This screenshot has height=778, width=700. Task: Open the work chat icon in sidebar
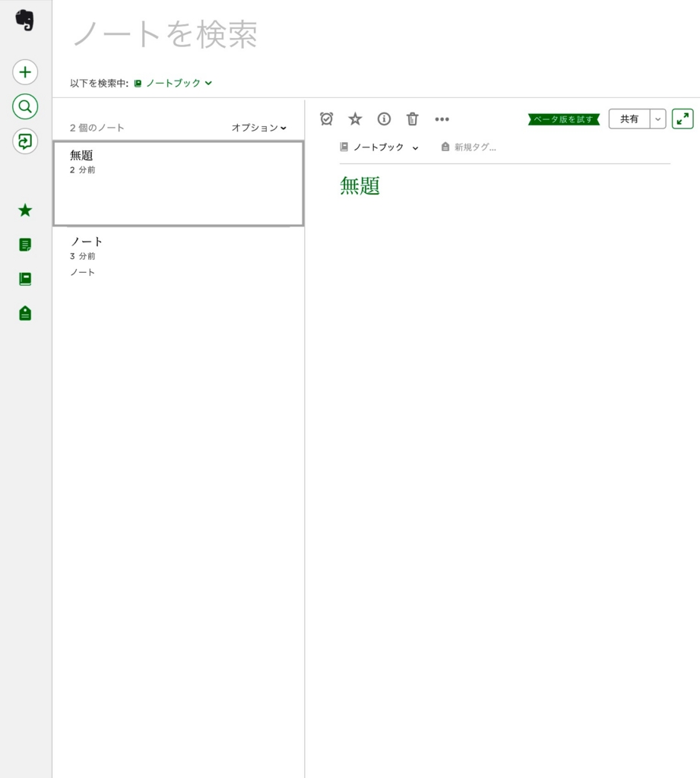pyautogui.click(x=25, y=141)
